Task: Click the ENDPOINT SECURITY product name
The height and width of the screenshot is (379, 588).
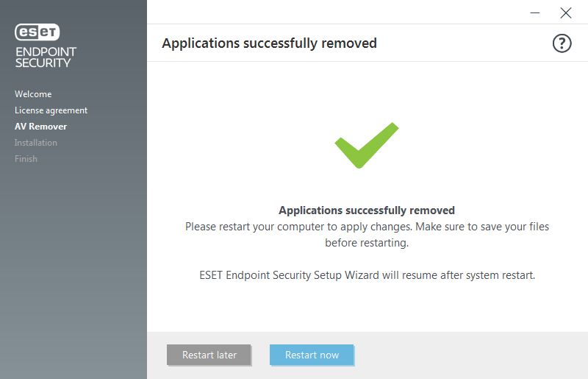Action: [46, 57]
